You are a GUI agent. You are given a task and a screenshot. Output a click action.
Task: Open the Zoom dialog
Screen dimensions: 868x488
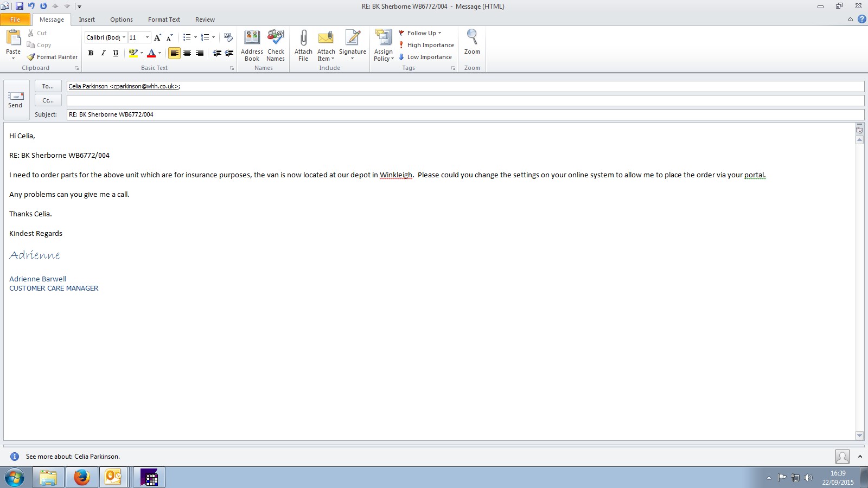(472, 42)
